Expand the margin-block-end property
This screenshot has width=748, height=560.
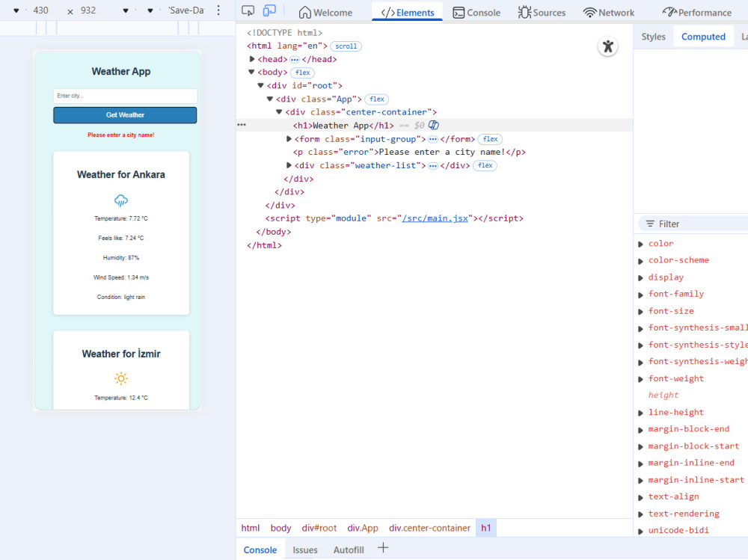pos(641,429)
